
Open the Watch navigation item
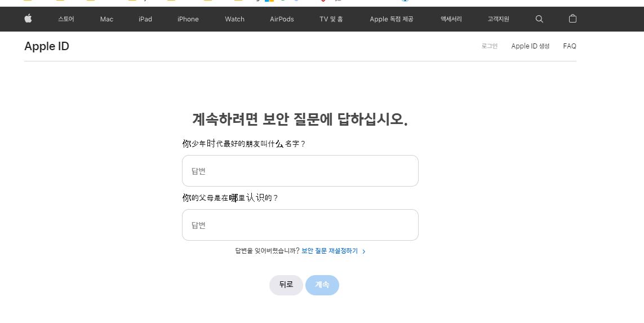(x=234, y=19)
